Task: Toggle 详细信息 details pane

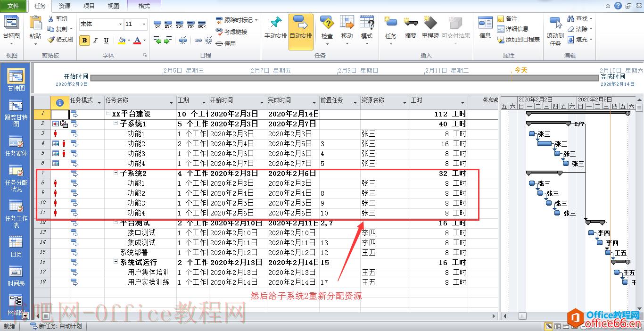Action: point(513,29)
